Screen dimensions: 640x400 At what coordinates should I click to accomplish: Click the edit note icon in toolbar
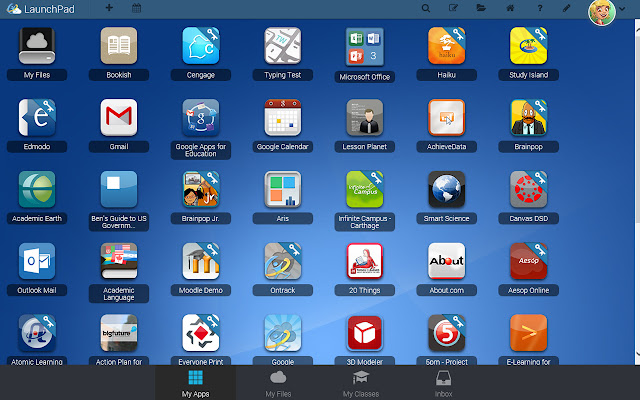point(453,8)
